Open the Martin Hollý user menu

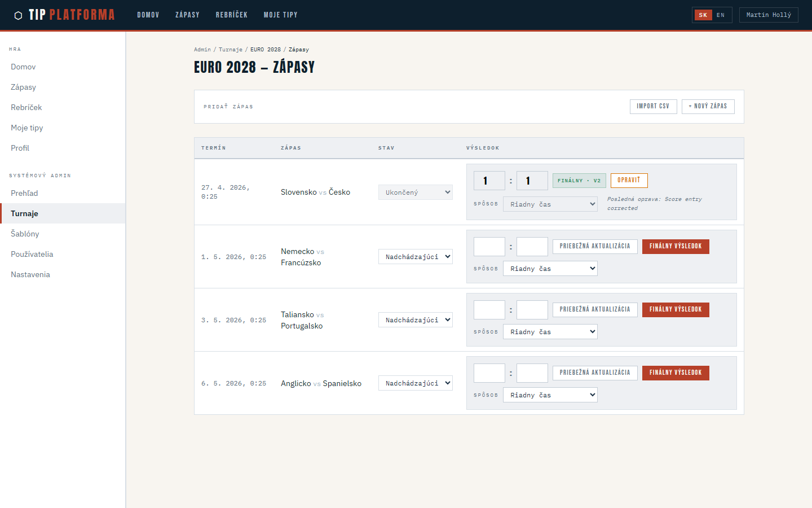click(768, 15)
